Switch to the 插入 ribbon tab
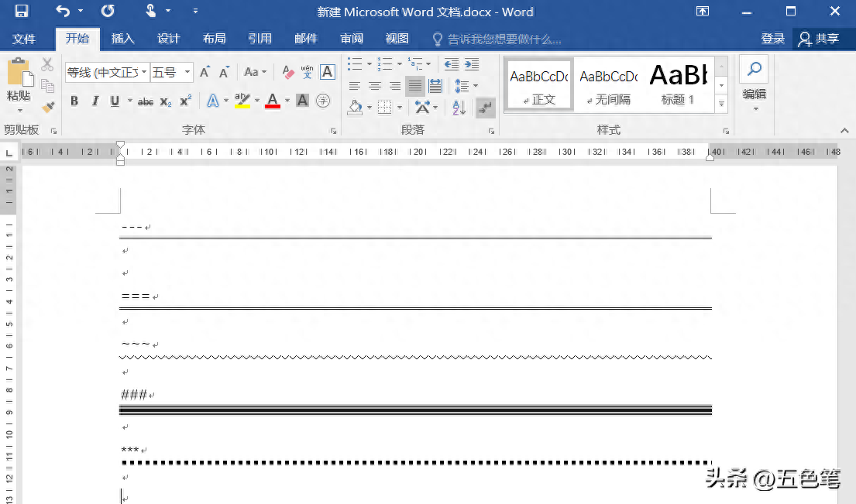This screenshot has width=856, height=504. pos(123,39)
